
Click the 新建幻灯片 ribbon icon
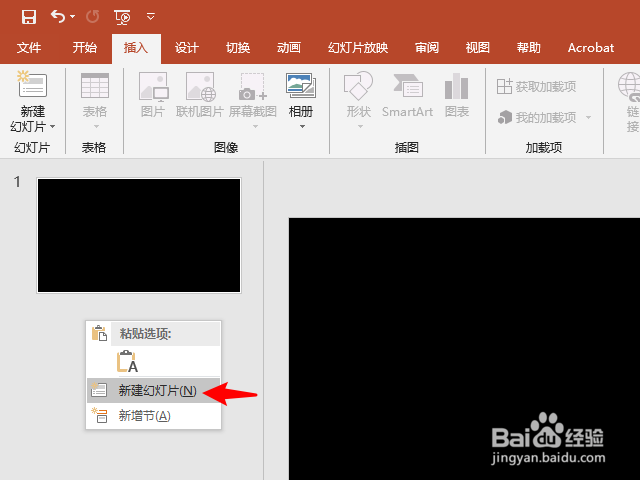pos(32,84)
